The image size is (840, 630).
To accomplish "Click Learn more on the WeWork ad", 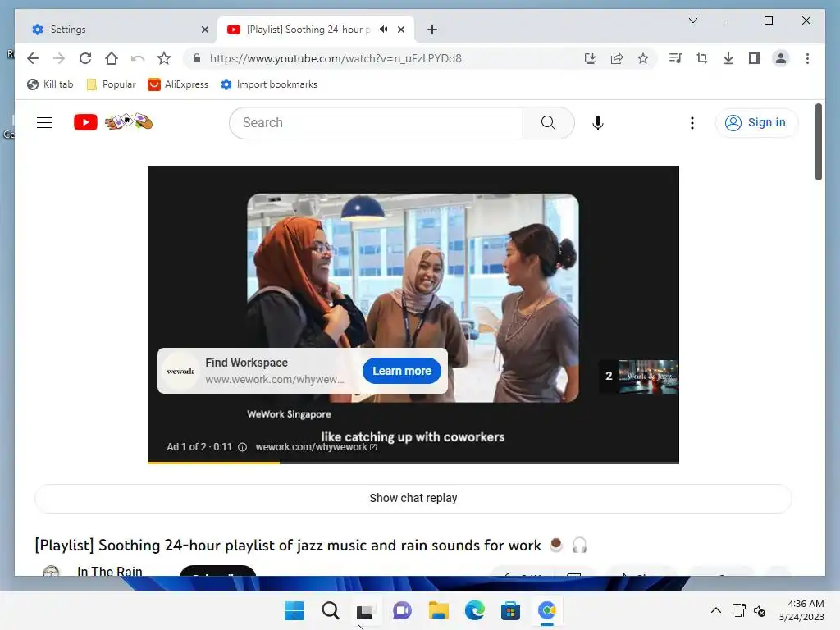I will coord(402,371).
